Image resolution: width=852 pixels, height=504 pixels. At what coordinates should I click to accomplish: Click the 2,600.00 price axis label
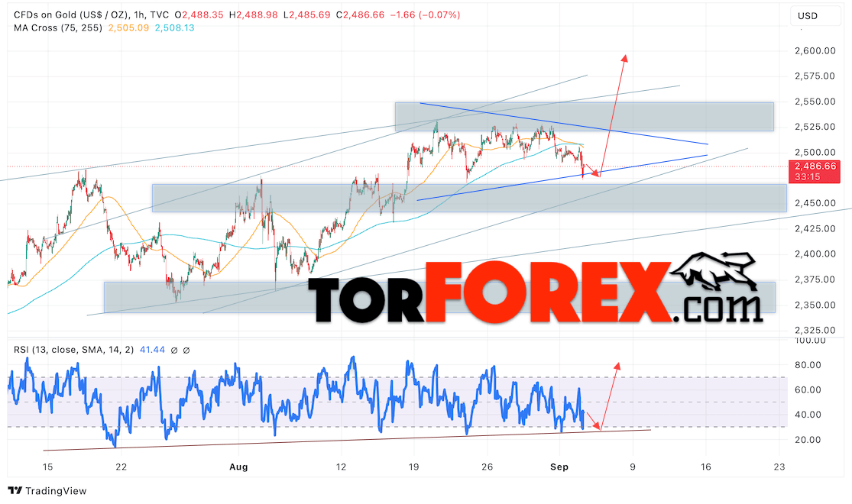tap(815, 50)
